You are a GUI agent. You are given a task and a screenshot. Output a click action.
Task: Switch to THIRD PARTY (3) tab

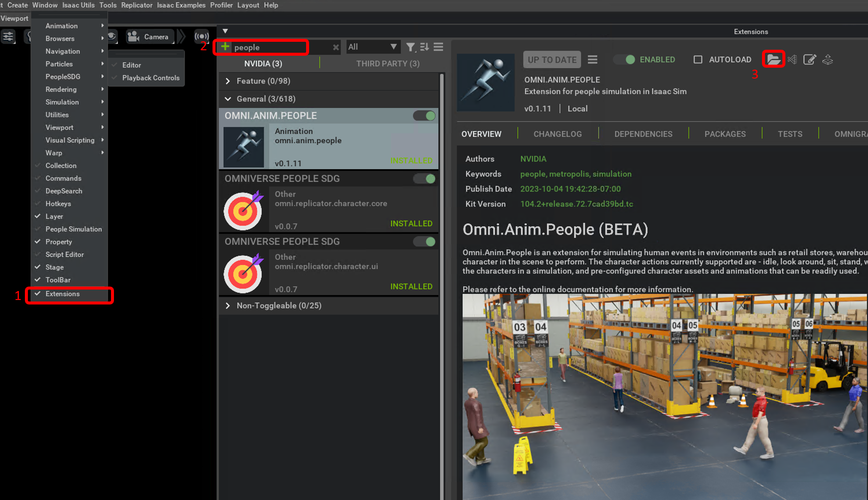[x=388, y=64]
